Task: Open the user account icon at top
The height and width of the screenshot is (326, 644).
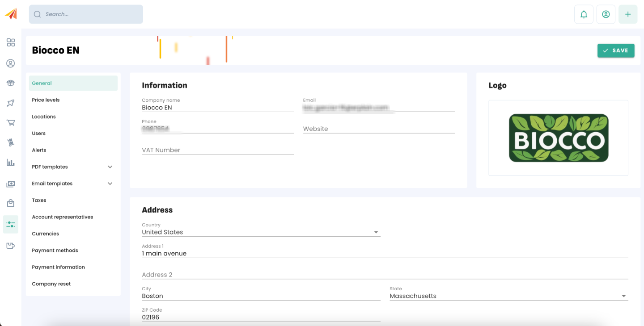Action: [x=606, y=14]
